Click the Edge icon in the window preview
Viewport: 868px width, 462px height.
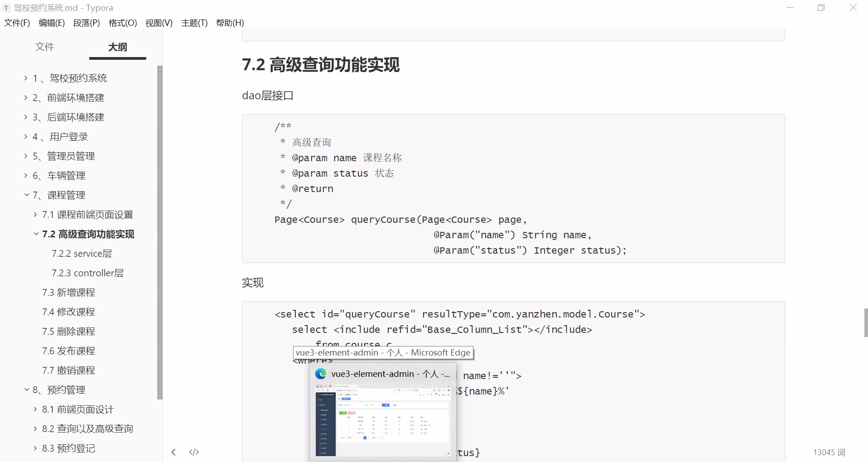tap(321, 374)
